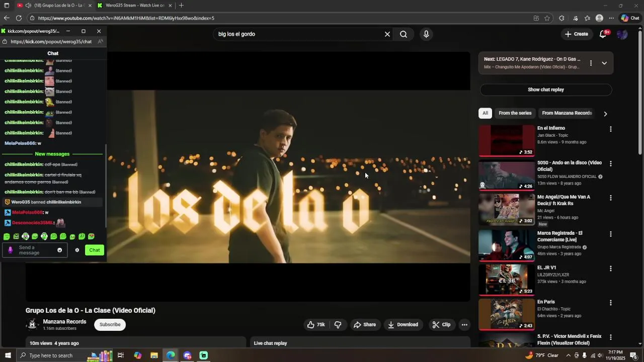Click purple microphone icon in chat input
The height and width of the screenshot is (362, 644).
[x=10, y=250]
